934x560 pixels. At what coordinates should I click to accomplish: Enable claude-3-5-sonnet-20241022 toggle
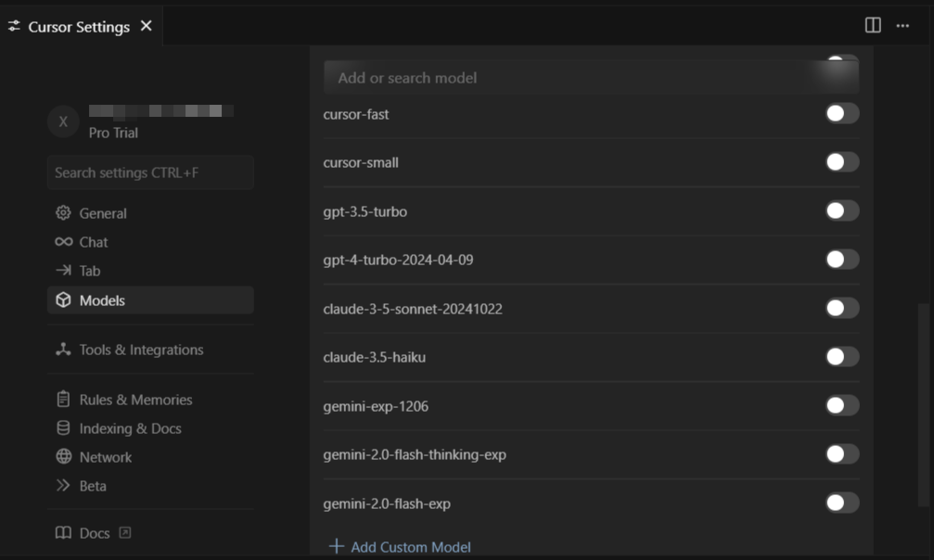point(842,308)
